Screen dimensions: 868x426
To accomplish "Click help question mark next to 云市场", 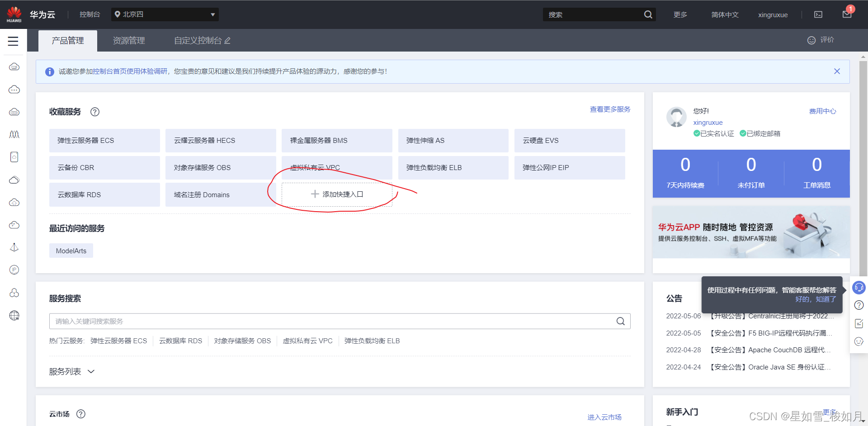I will pos(81,414).
